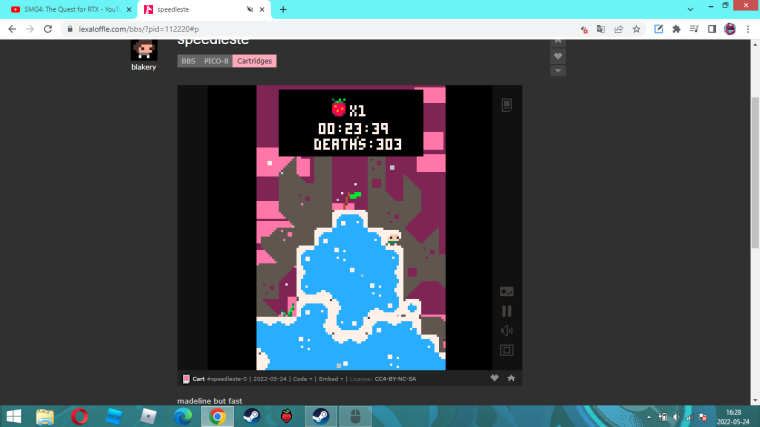Viewport: 760px width, 427px height.
Task: Open the Celeste strawberry taskbar icon
Action: pos(286,416)
